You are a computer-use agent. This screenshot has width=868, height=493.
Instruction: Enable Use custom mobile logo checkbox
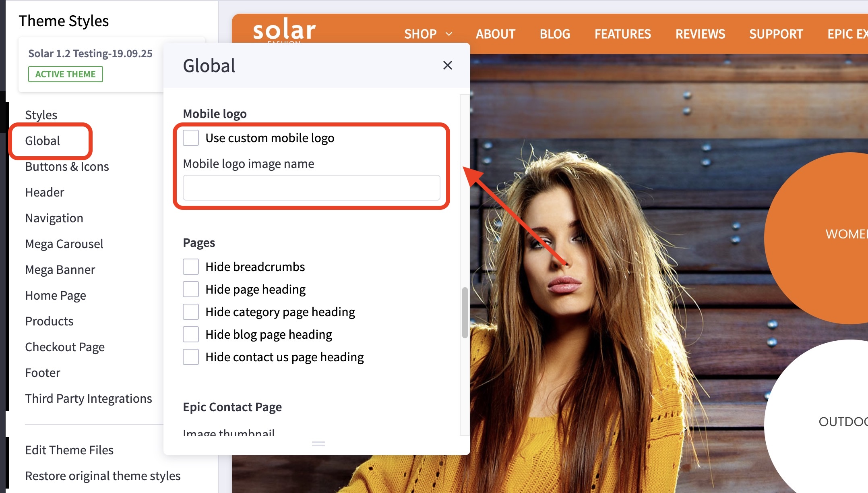[191, 138]
